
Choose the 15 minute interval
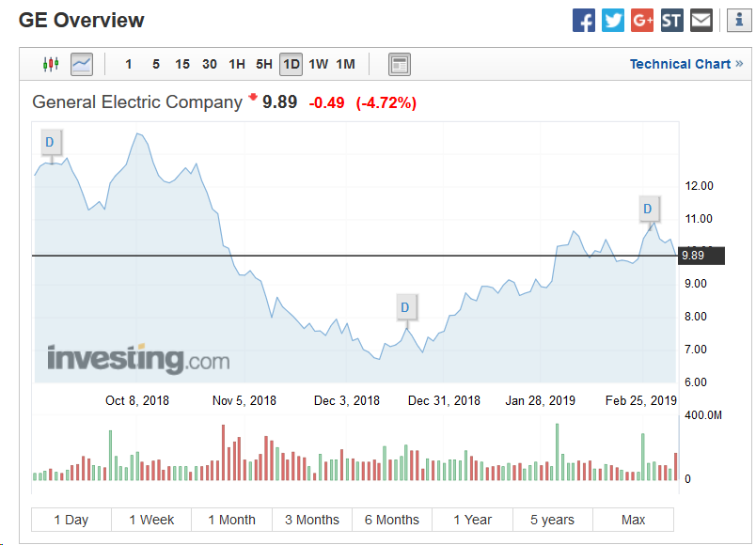tap(182, 64)
